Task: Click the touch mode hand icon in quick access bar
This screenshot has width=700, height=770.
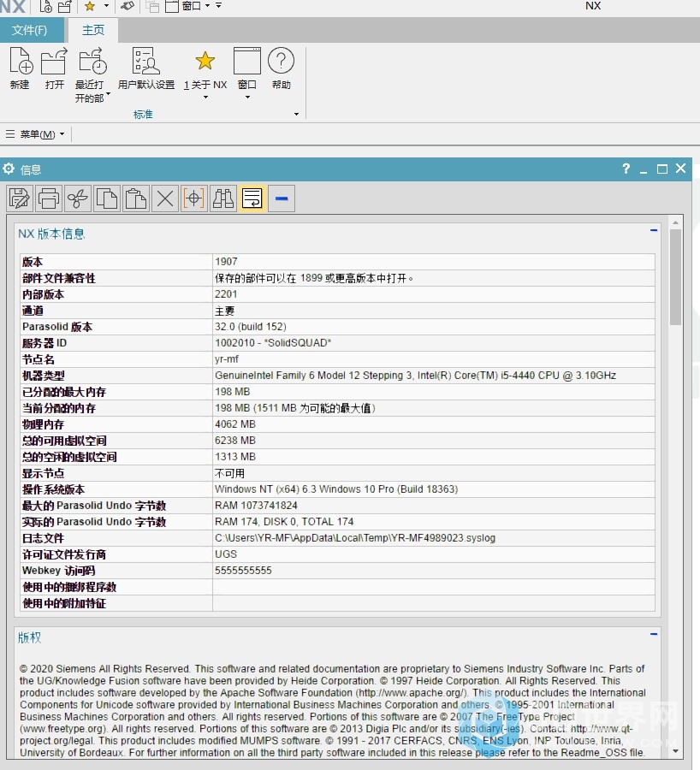Action: pyautogui.click(x=128, y=6)
